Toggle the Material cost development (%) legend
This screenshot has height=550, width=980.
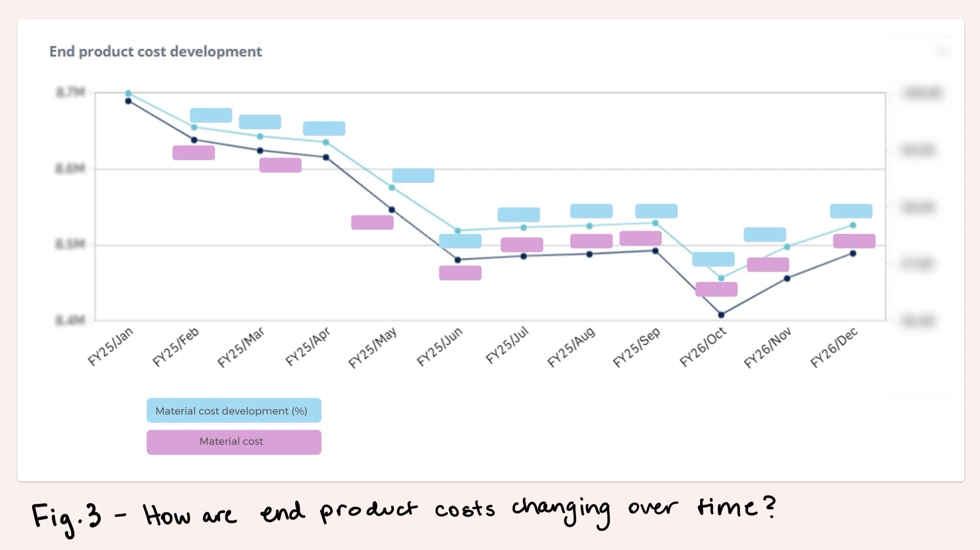(x=234, y=411)
